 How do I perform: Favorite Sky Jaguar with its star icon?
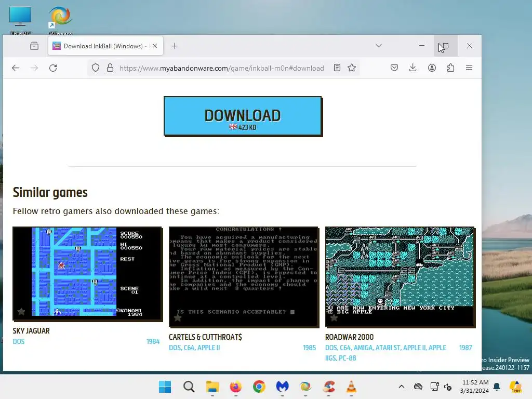click(21, 311)
